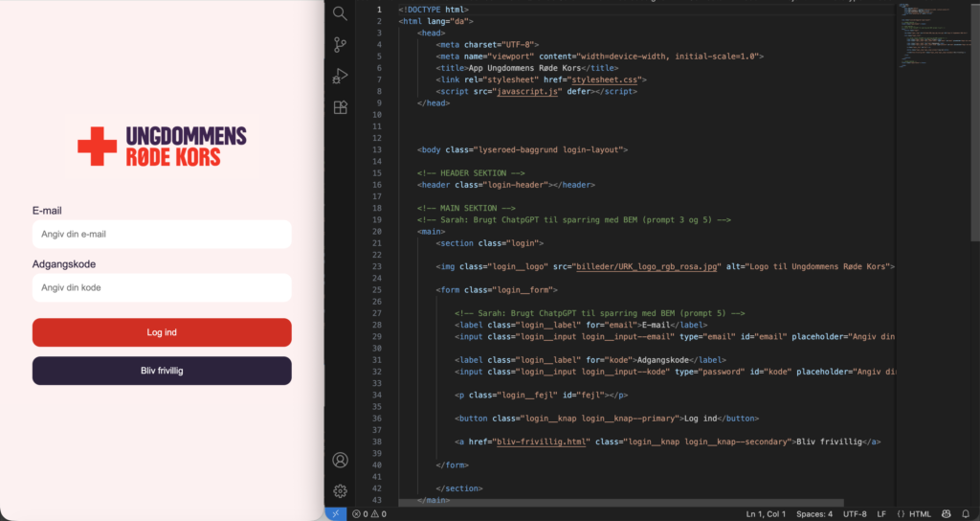Click the Ungdommens Røde Kors logo

tap(162, 147)
